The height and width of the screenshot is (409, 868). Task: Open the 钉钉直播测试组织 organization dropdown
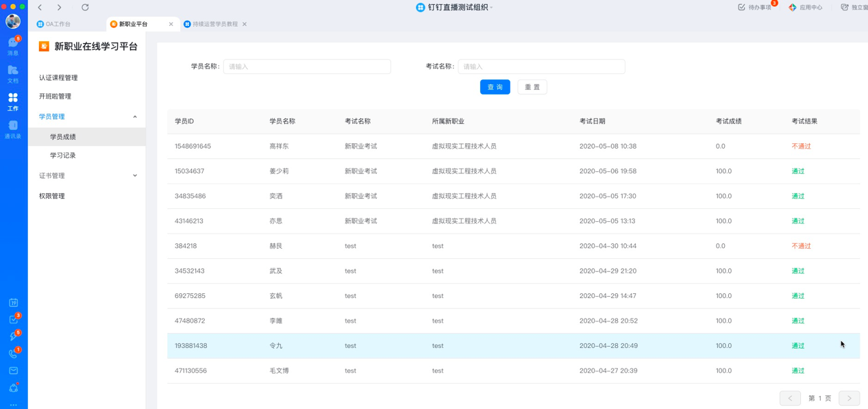click(x=455, y=8)
